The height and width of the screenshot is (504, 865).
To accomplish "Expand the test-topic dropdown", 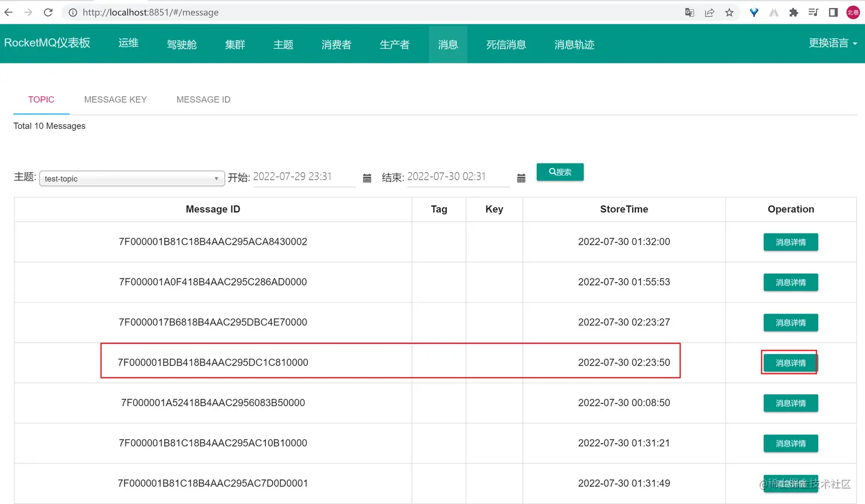I will (132, 178).
